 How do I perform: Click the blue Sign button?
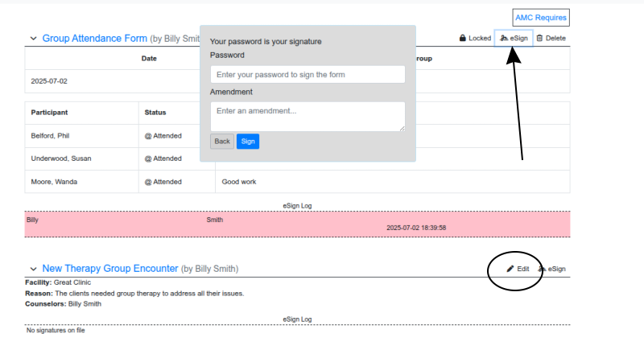[248, 142]
